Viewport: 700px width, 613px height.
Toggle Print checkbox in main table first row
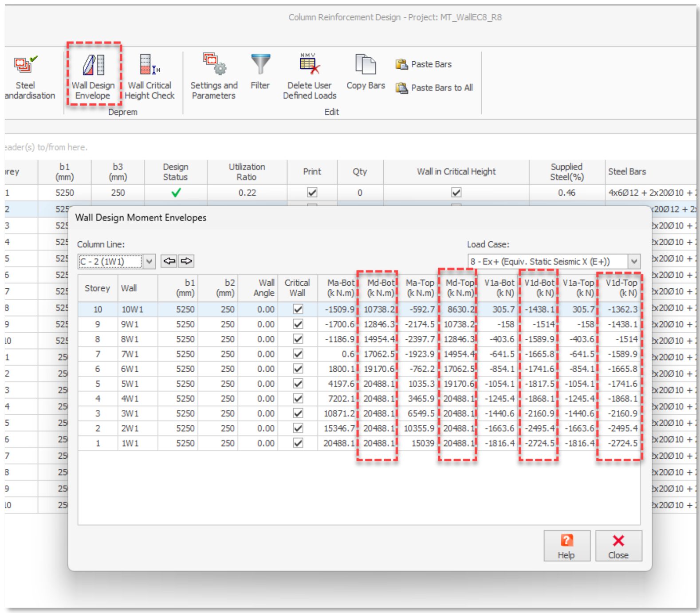(312, 193)
